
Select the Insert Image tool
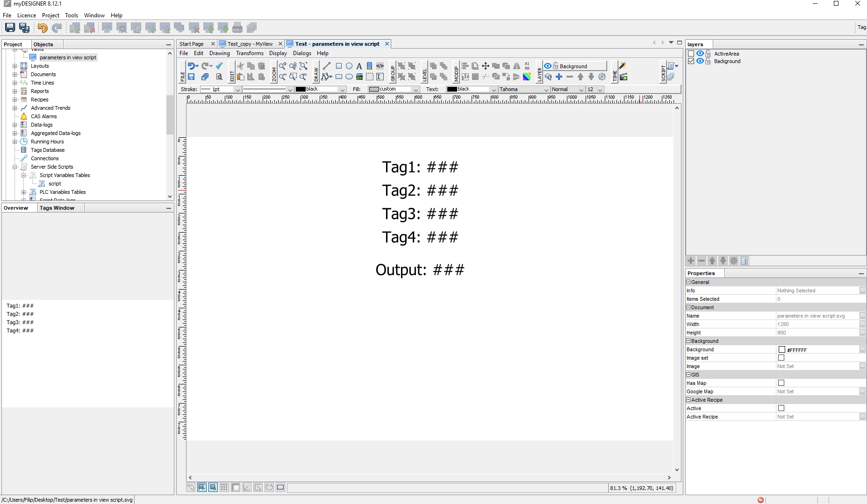click(359, 77)
